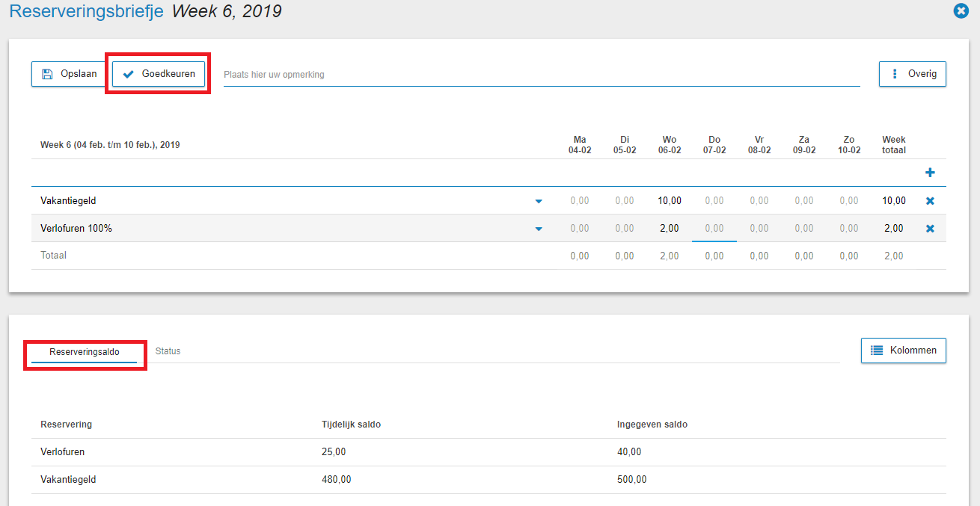Close the Reserveringsbriefje dialog
The width and height of the screenshot is (980, 506).
point(961,11)
